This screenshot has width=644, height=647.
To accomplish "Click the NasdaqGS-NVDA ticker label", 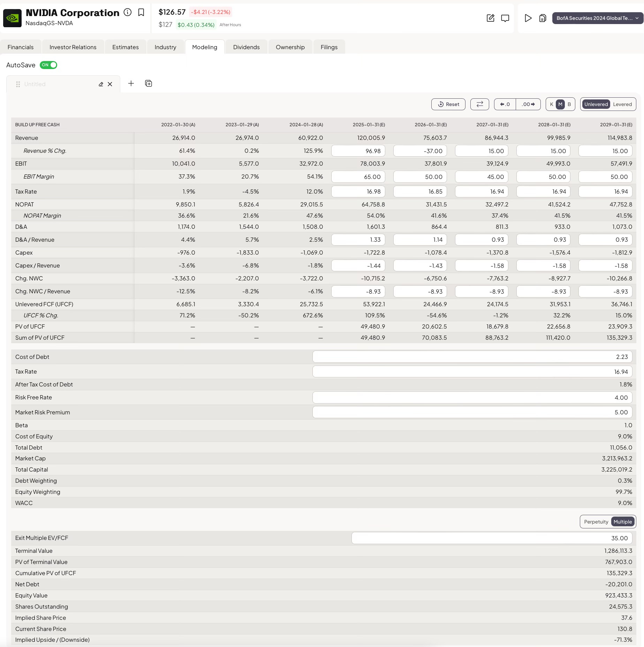I will [x=49, y=23].
